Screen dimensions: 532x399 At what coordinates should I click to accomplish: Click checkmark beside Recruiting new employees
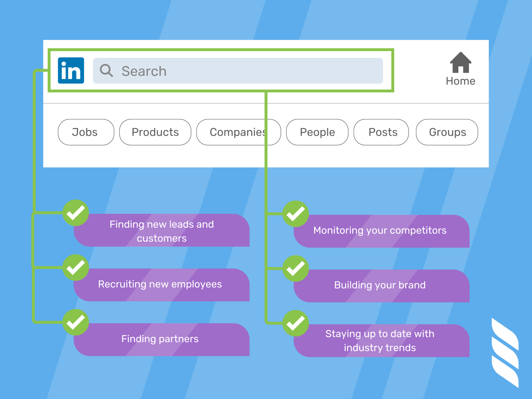[76, 268]
